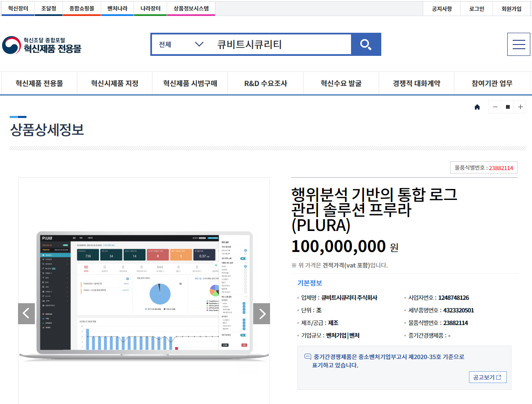Open the hamburger menu icon
Image resolution: width=532 pixels, height=404 pixels.
click(x=519, y=45)
